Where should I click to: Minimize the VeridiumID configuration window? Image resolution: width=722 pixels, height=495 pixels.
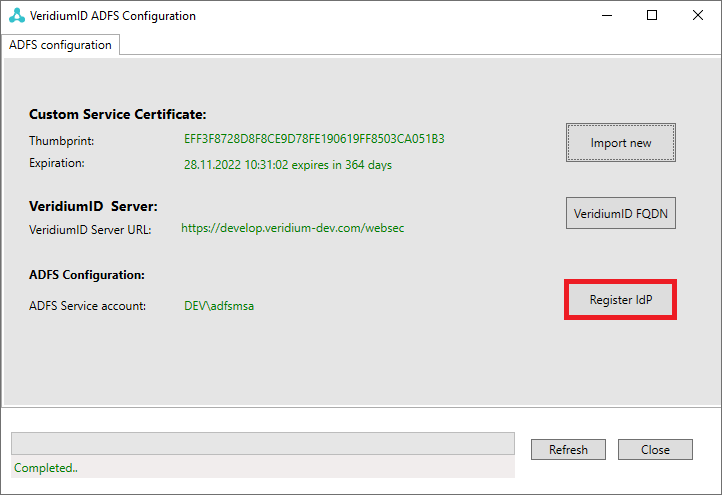coord(606,16)
